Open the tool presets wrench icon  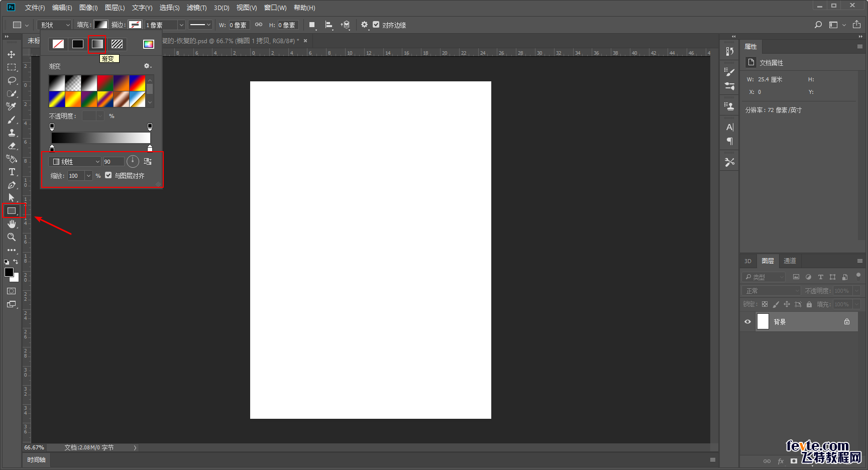click(730, 162)
